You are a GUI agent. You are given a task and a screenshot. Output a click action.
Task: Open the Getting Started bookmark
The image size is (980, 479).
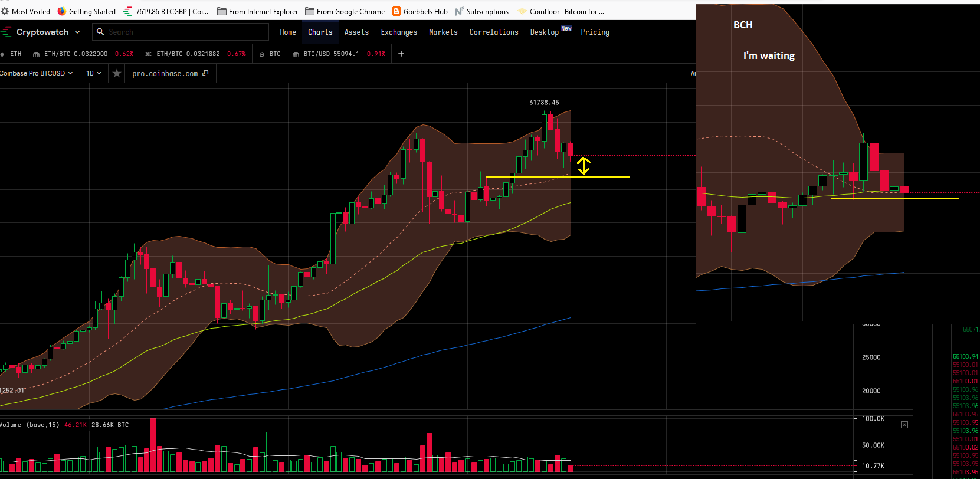[x=87, y=11]
